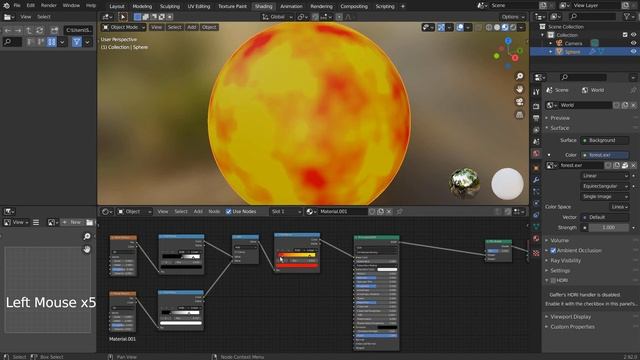
Task: Open the outliner filter dropdown
Action: tap(628, 16)
